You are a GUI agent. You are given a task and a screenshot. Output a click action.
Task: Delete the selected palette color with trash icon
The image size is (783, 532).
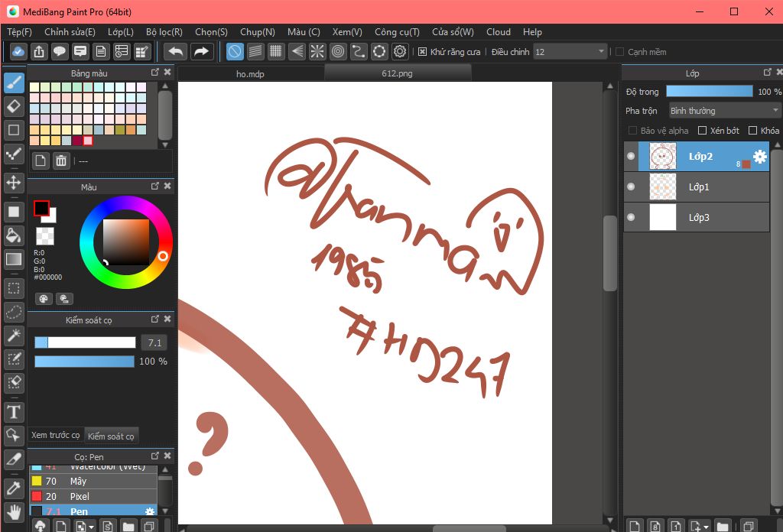tap(61, 161)
